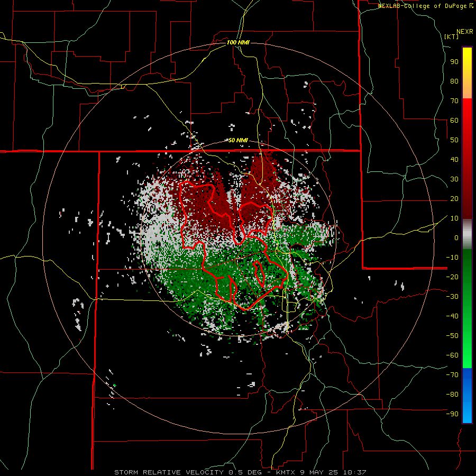The image size is (476, 476).
Task: Click the 0 scale value
Action: coord(456,237)
